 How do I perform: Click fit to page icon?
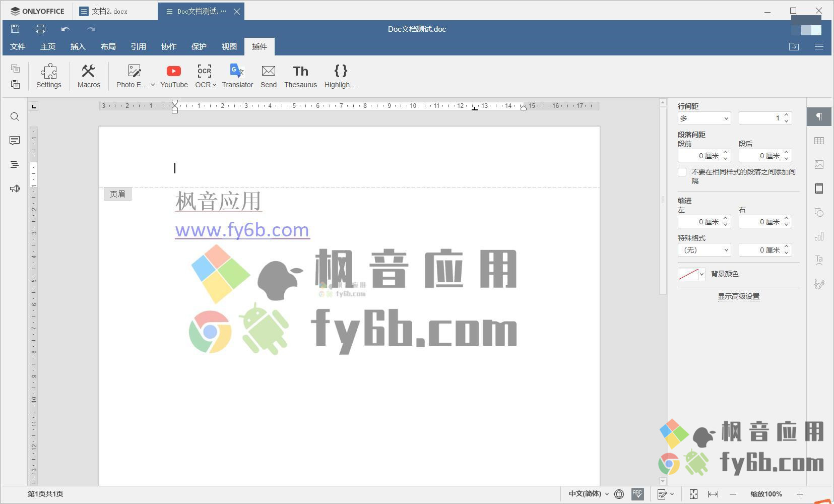click(x=694, y=494)
